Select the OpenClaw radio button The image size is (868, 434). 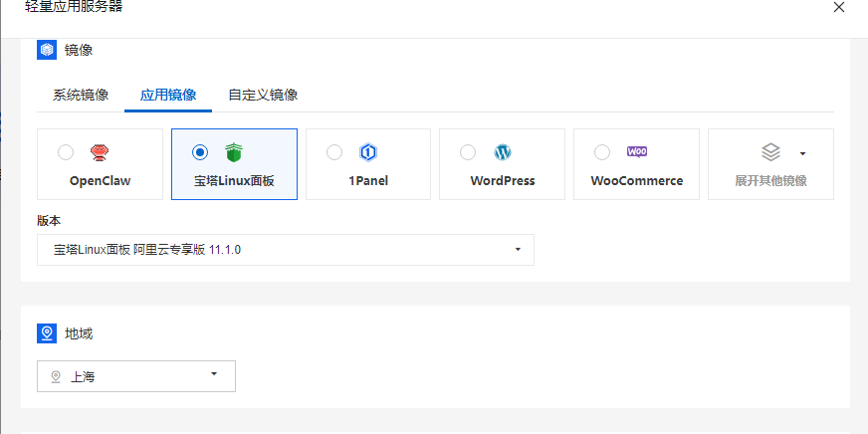pos(66,152)
